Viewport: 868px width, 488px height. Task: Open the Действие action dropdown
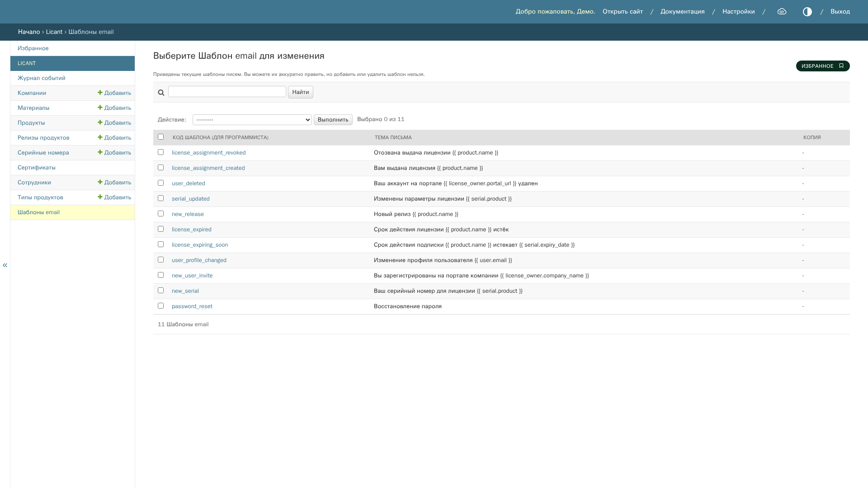click(x=252, y=120)
